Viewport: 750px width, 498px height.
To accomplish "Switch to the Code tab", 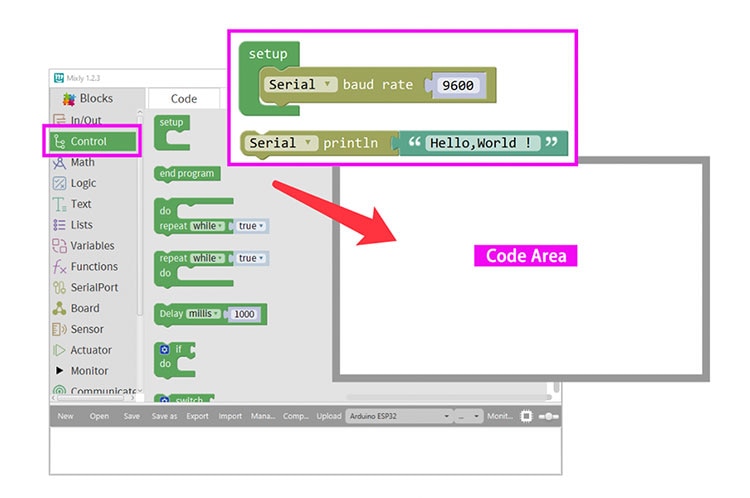I will point(184,99).
